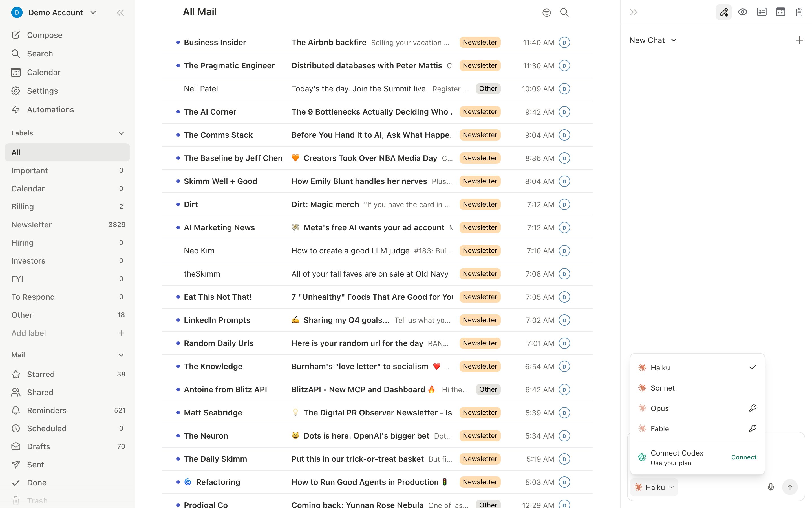Send chat message with arrow button
Viewport: 812px width, 508px height.
790,487
